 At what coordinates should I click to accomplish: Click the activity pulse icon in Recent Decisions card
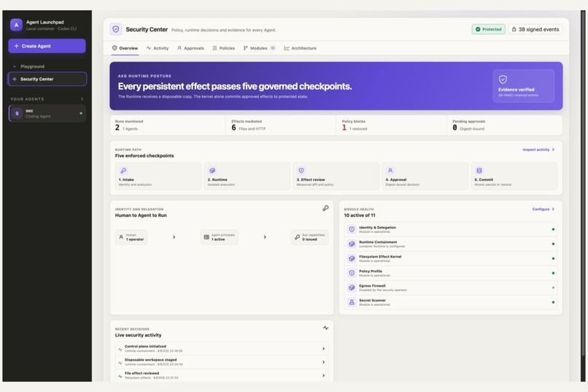[x=325, y=328]
